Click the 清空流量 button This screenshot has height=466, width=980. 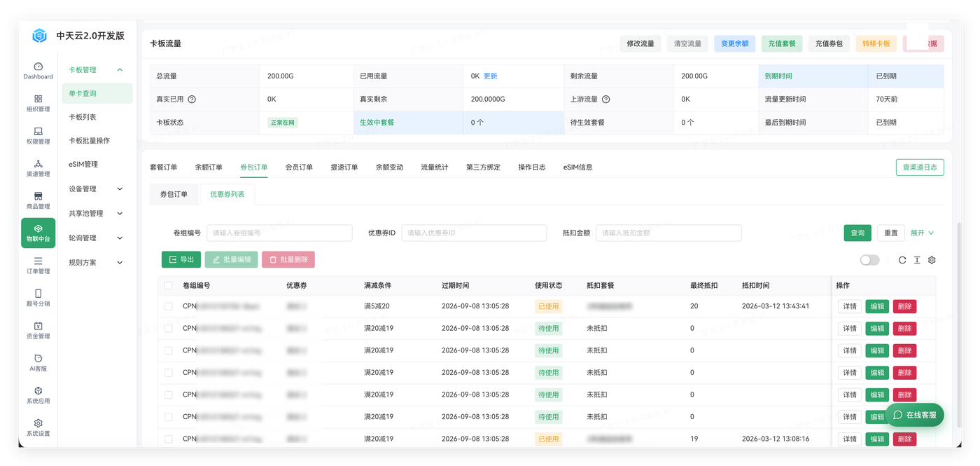687,43
